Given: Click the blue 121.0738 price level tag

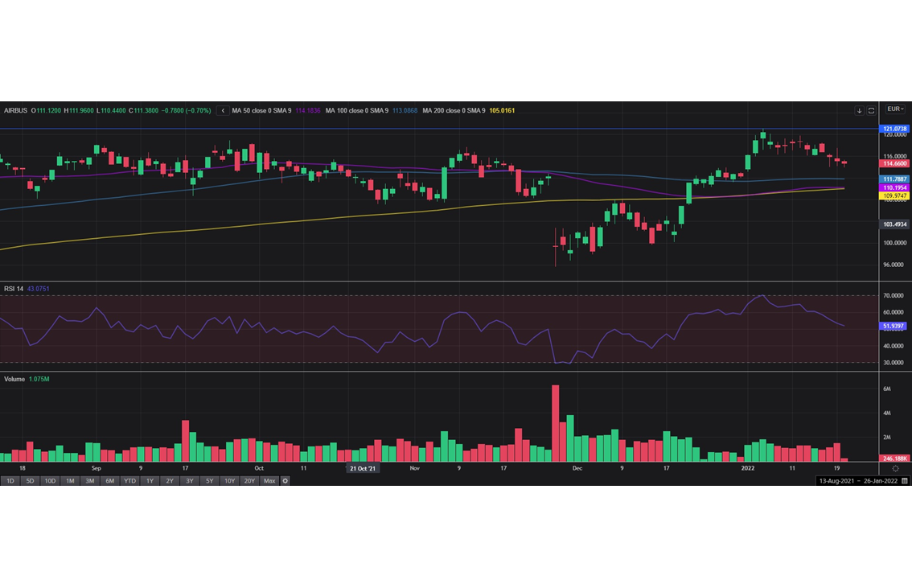Looking at the screenshot, I should pyautogui.click(x=895, y=129).
